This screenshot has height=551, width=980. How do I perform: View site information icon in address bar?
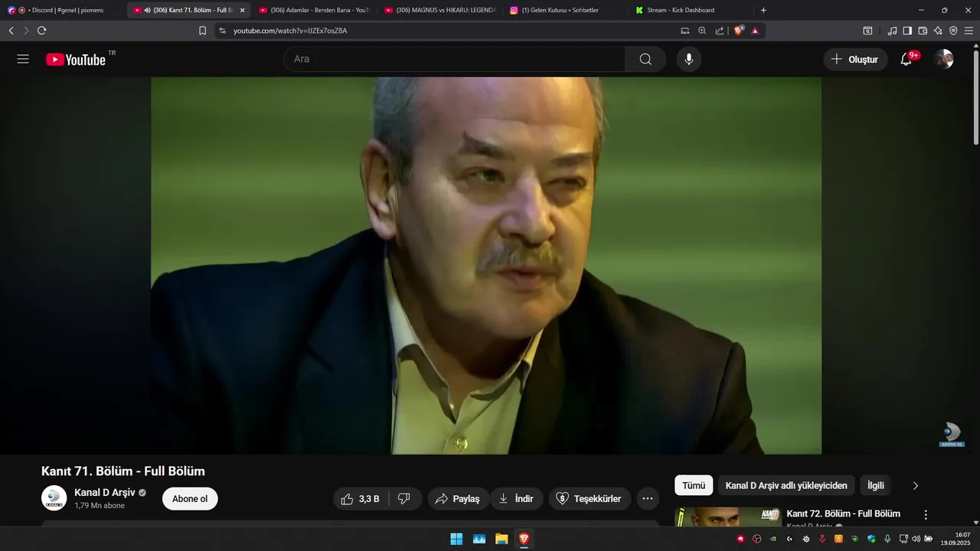click(x=222, y=31)
